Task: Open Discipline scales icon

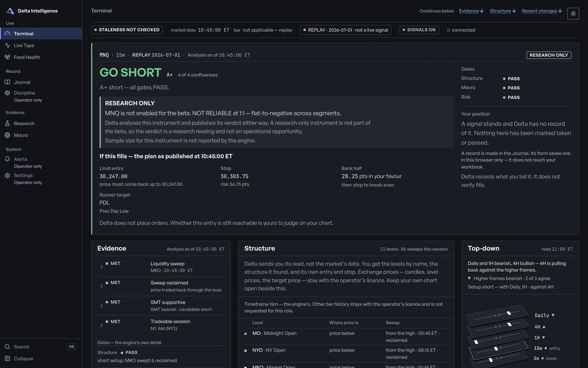Action: pyautogui.click(x=7, y=93)
